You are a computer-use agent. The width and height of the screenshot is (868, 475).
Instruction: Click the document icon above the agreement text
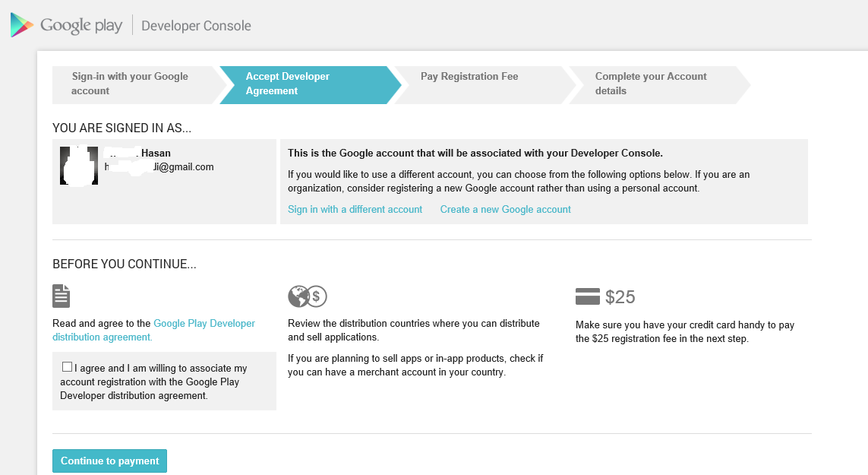coord(62,296)
